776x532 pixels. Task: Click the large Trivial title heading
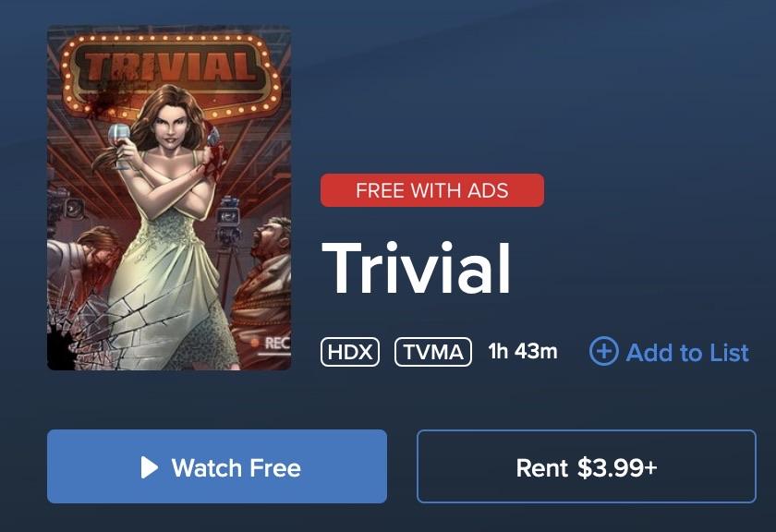point(416,268)
